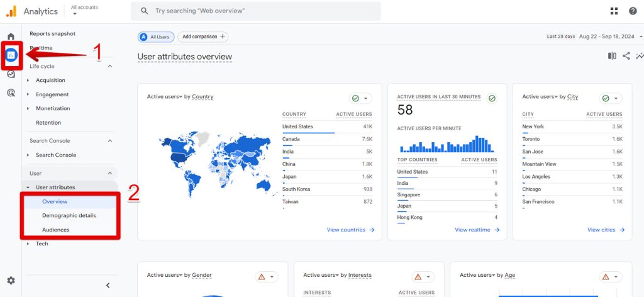Image resolution: width=644 pixels, height=297 pixels.
Task: Expand the Tech tree item
Action: (28, 244)
